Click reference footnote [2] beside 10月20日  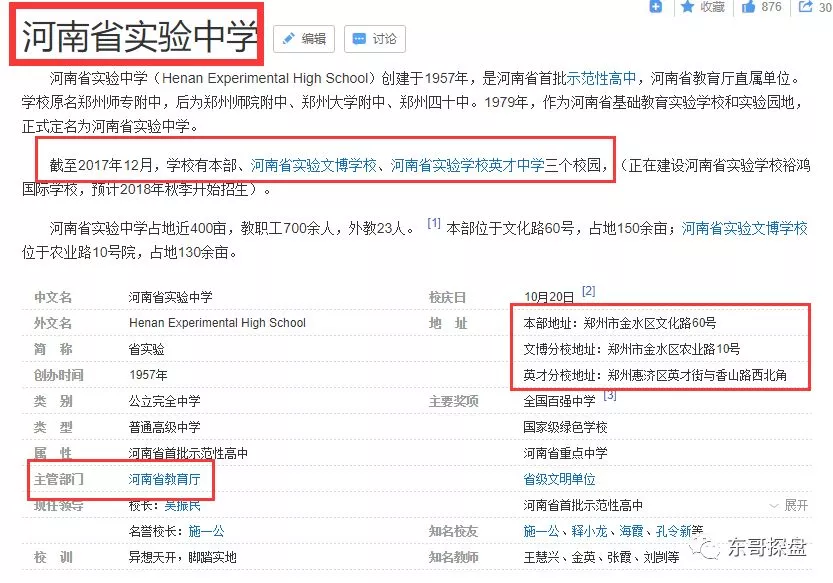(x=588, y=291)
